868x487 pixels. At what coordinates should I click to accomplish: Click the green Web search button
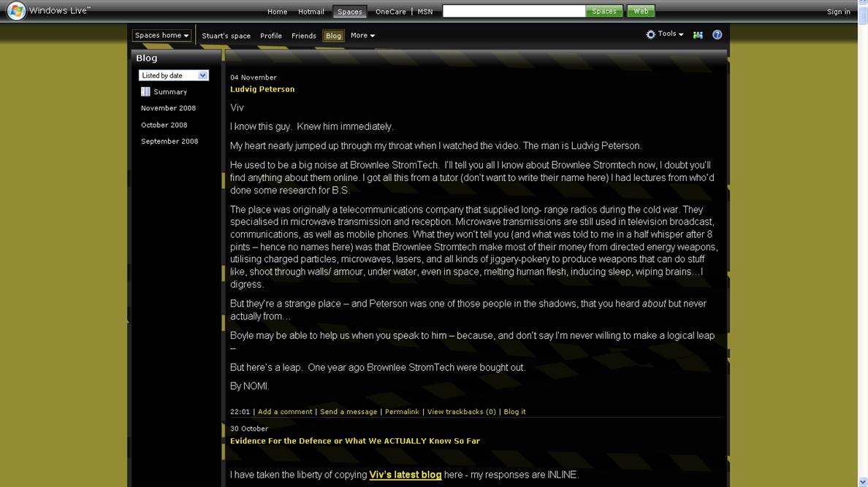pos(641,11)
